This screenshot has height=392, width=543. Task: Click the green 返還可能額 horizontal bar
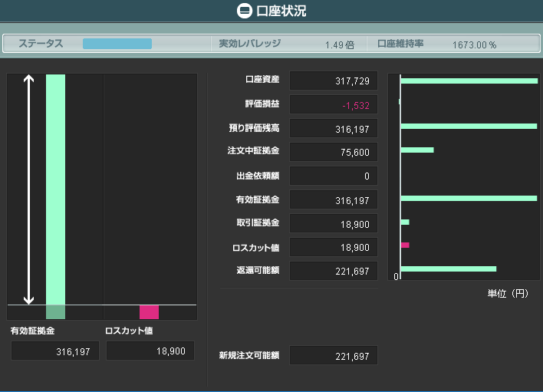[x=449, y=268]
